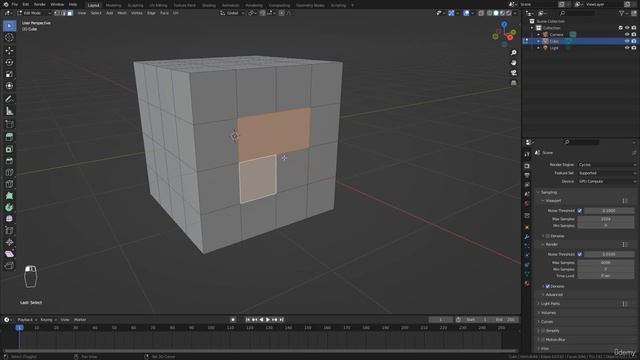Expand the Volumes panel
This screenshot has height=360, width=640.
tap(548, 313)
